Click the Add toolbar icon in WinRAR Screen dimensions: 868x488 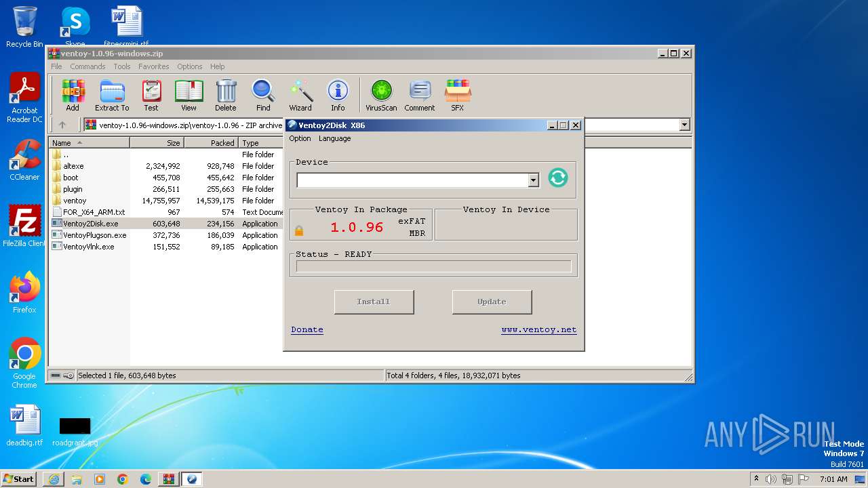[73, 96]
